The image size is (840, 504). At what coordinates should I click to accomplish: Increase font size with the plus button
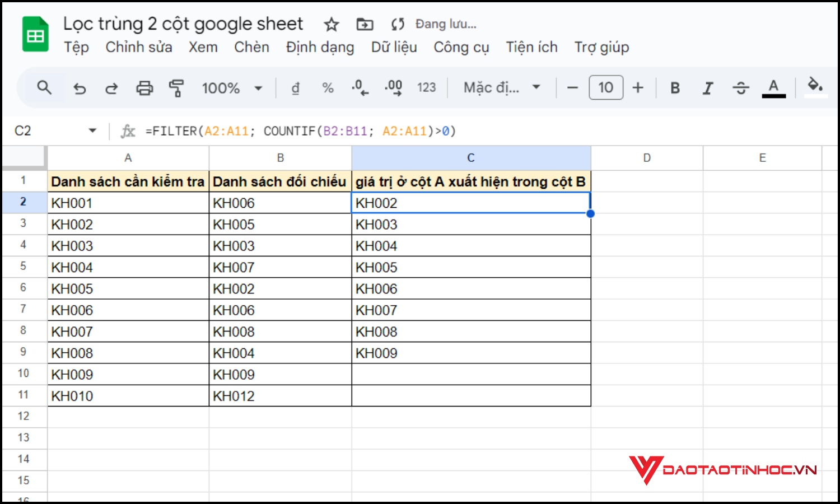click(638, 87)
